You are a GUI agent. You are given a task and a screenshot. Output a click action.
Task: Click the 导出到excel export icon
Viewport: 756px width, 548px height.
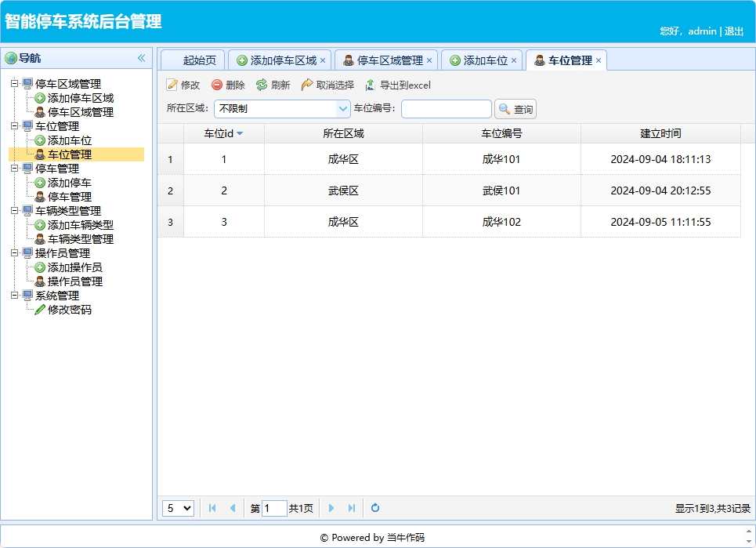coord(370,85)
